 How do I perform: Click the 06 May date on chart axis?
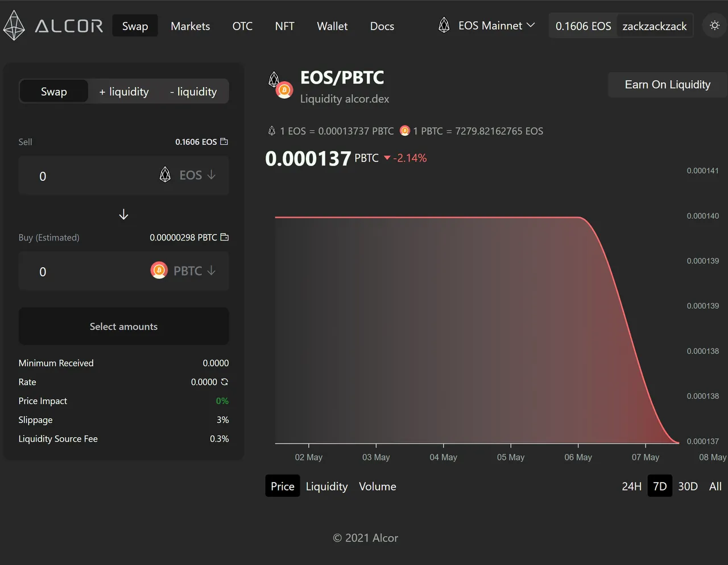pos(578,457)
